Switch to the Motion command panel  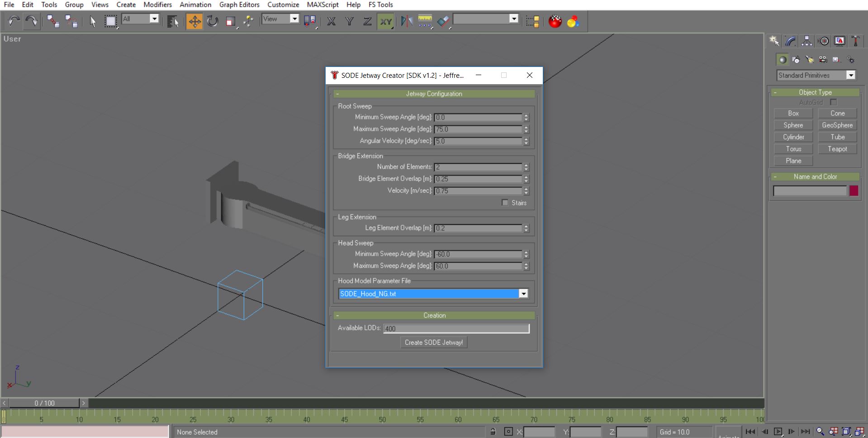pos(824,41)
